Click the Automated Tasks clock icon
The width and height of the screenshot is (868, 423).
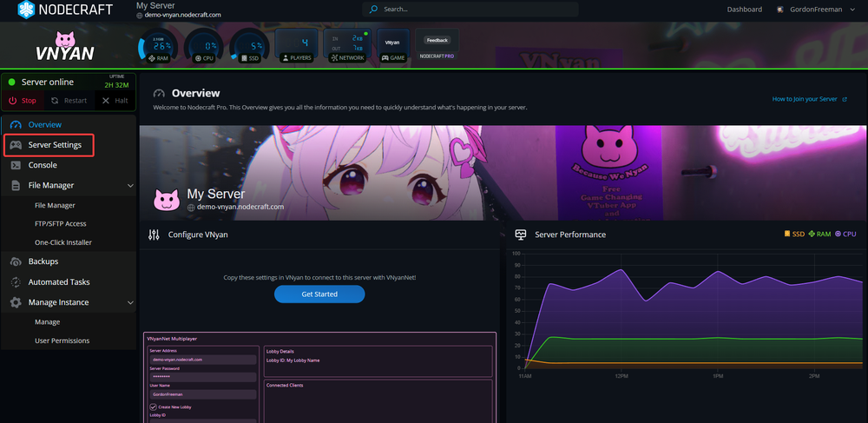16,281
